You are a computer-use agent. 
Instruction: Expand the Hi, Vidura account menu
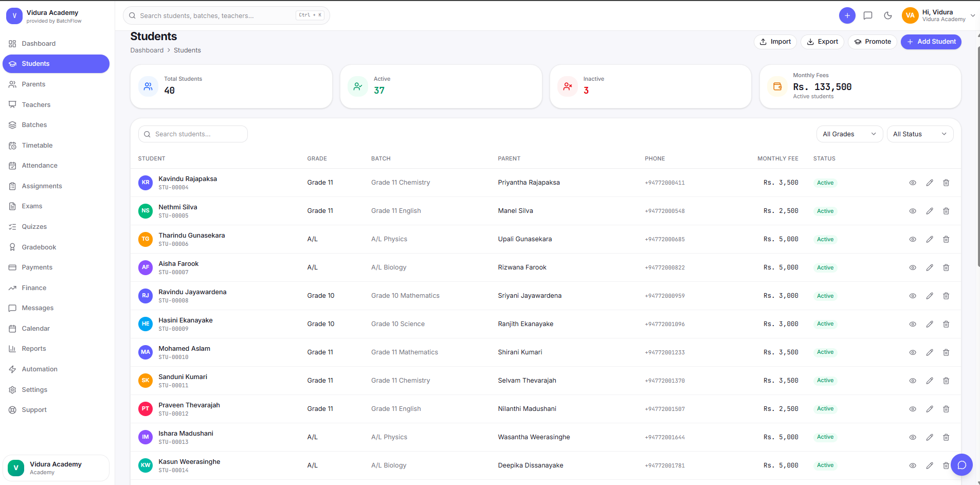click(939, 15)
